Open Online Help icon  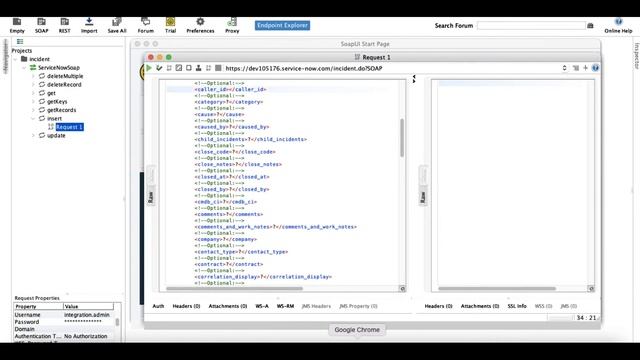(x=618, y=22)
